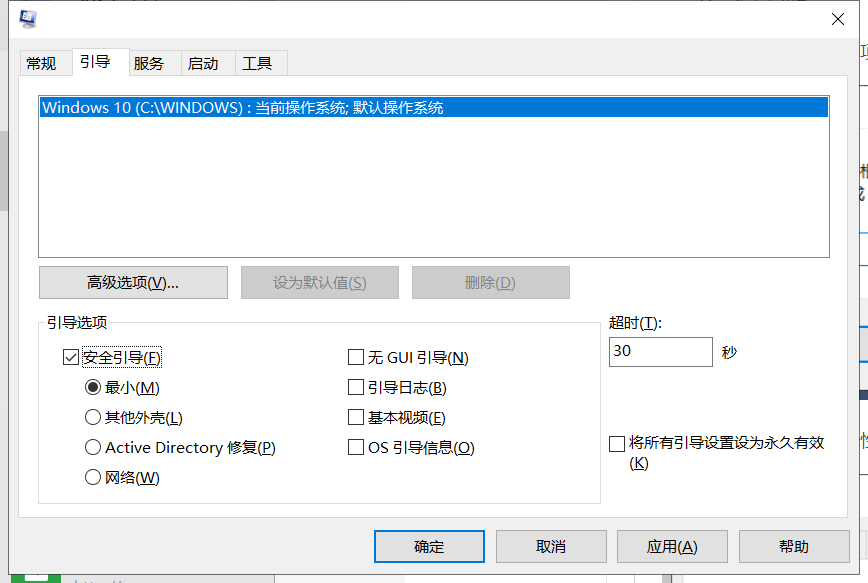Viewport: 868px width, 583px height.
Task: Switch to the 启动 tab
Action: click(x=206, y=62)
